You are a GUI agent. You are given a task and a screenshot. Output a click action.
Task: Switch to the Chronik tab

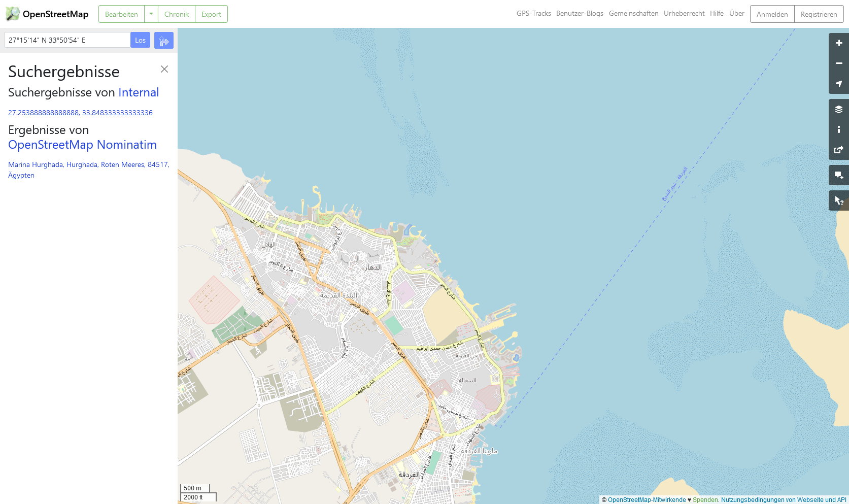pyautogui.click(x=177, y=14)
